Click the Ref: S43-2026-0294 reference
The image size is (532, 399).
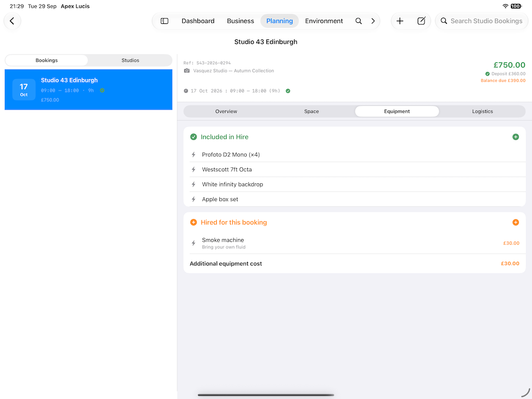(x=207, y=63)
